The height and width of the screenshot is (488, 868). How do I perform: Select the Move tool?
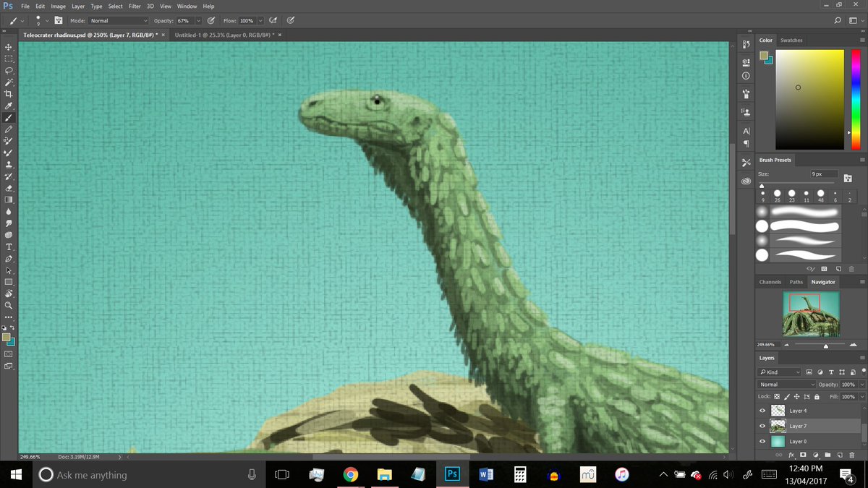click(x=9, y=47)
